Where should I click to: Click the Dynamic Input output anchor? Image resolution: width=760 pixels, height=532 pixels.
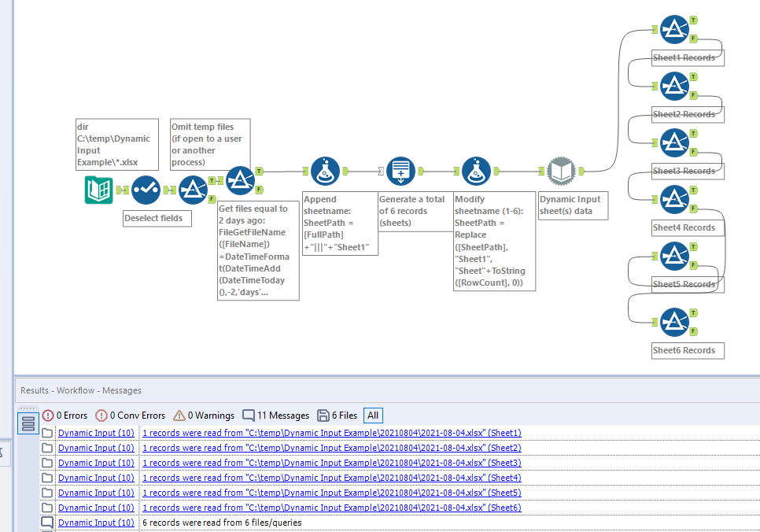click(581, 171)
